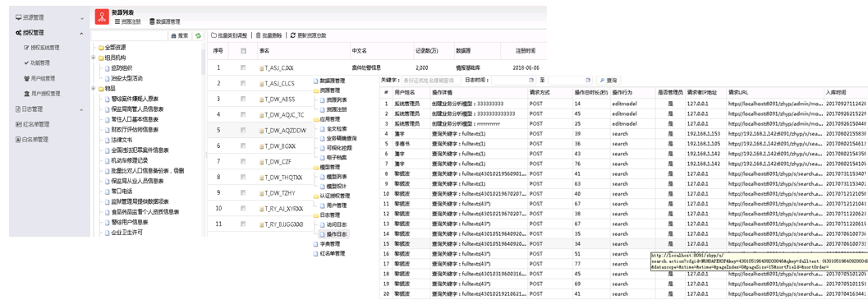Collapse the 授权管理 sidebar chevron
Image resolution: width=868 pixels, height=305 pixels.
tap(82, 33)
